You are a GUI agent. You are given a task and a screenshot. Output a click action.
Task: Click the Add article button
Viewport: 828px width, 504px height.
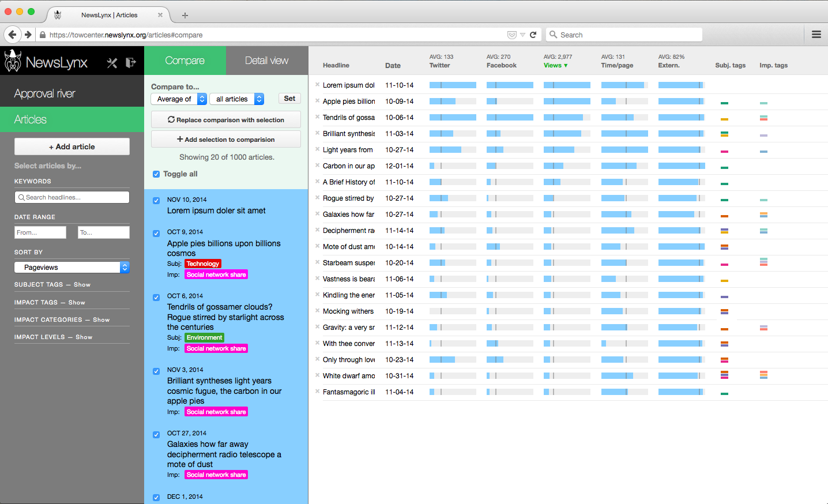72,146
